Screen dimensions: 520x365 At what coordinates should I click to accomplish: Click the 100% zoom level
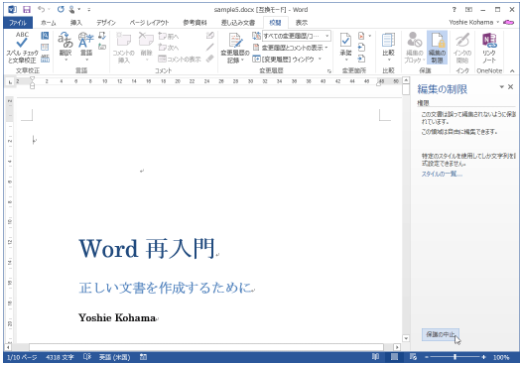[501, 357]
